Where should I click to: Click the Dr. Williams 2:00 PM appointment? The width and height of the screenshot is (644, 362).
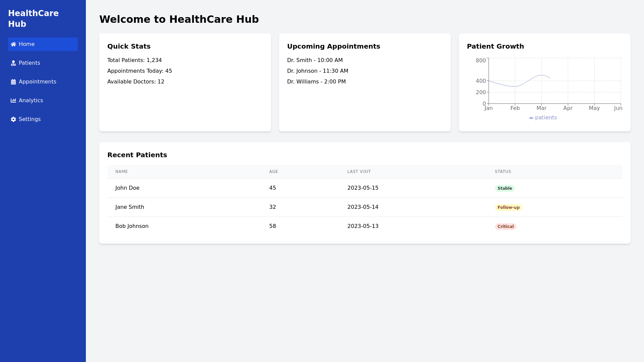(316, 82)
